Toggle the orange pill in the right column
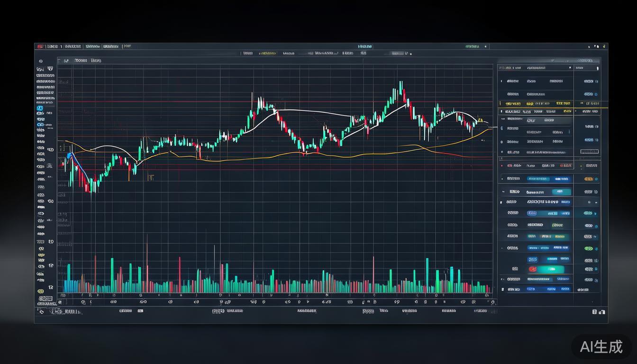The width and height of the screenshot is (637, 364). pos(589,180)
